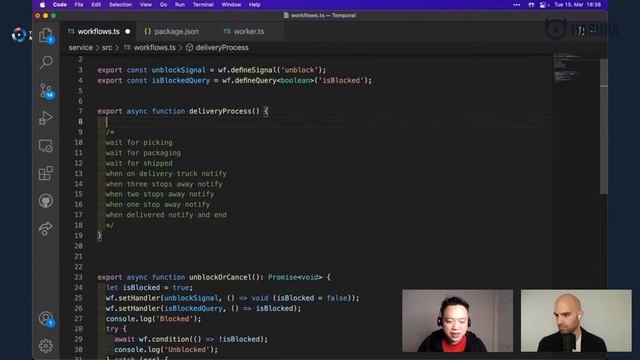
Task: Open the Edit menu
Action: (96, 5)
